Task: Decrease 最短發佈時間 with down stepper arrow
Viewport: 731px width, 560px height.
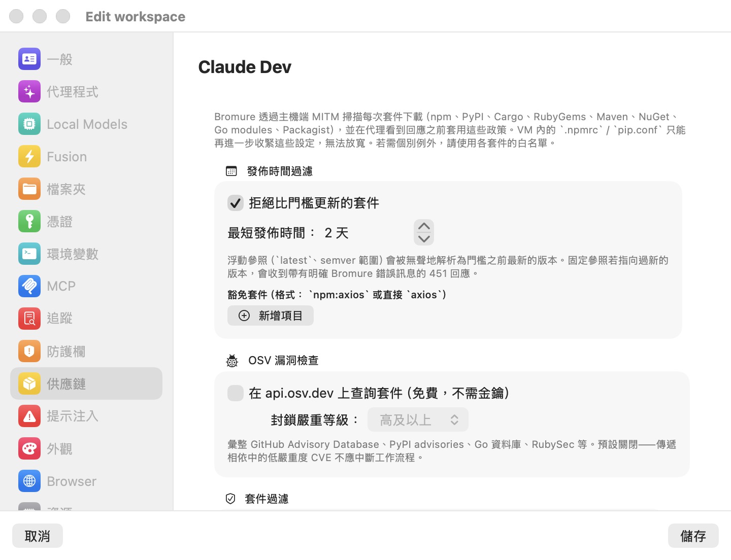Action: pyautogui.click(x=424, y=239)
